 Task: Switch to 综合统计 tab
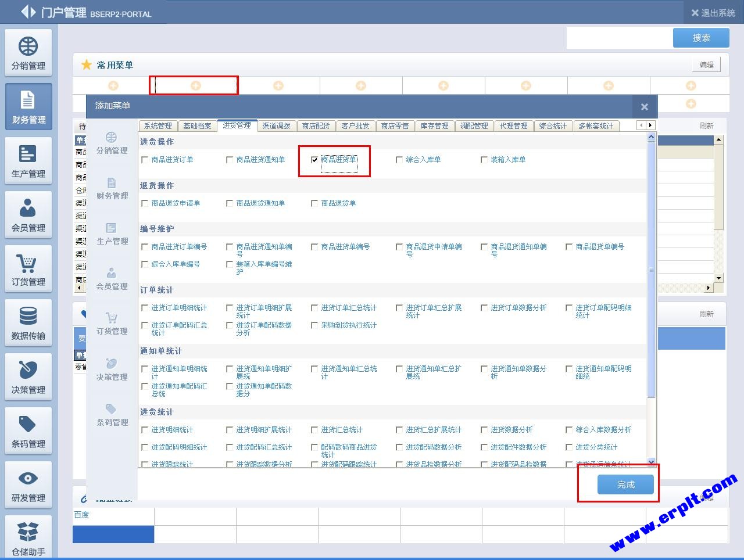(x=553, y=126)
